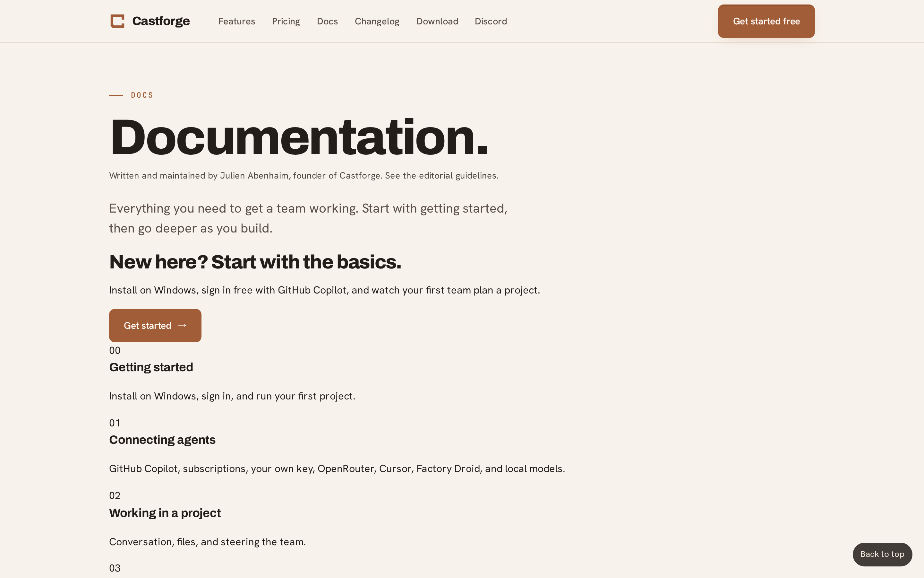Viewport: 924px width, 578px height.
Task: Click the 'GitHub Copilot, subscriptions, your own key' description
Action: coord(337,469)
